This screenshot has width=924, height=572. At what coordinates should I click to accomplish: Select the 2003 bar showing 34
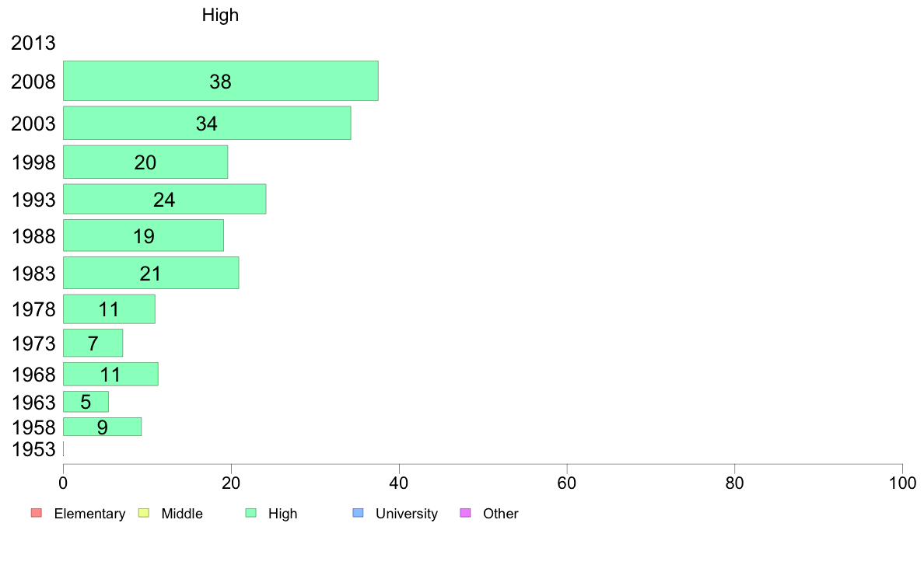pyautogui.click(x=206, y=123)
